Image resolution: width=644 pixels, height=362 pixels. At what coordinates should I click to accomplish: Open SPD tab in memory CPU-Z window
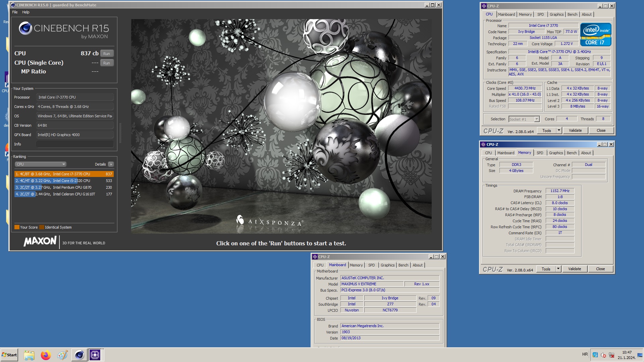tap(540, 153)
